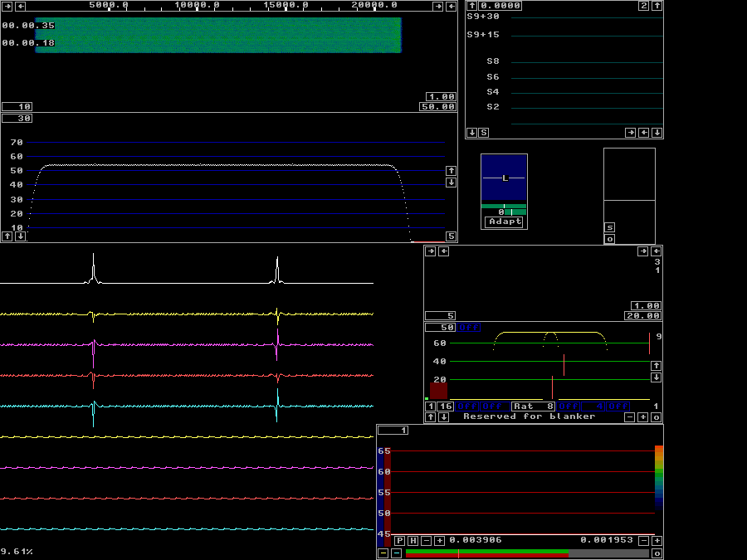
Task: Click the up arrow right of the wide spectrum
Action: coord(452,170)
